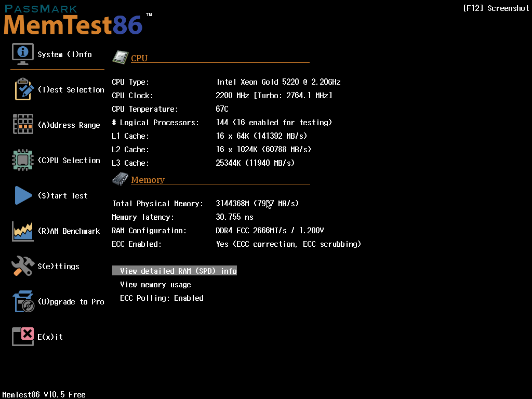532x399 pixels.
Task: Open the (A)ddress Range menu label
Action: tap(69, 125)
